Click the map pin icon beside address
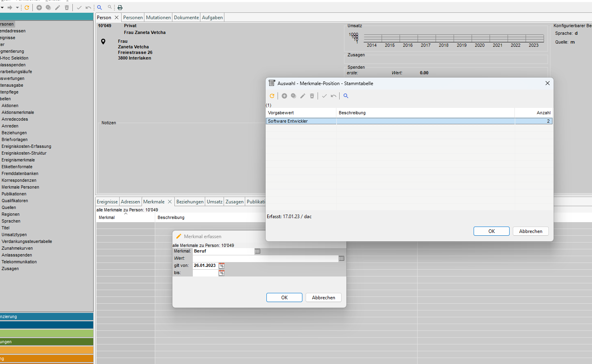Image resolution: width=592 pixels, height=364 pixels. point(103,42)
